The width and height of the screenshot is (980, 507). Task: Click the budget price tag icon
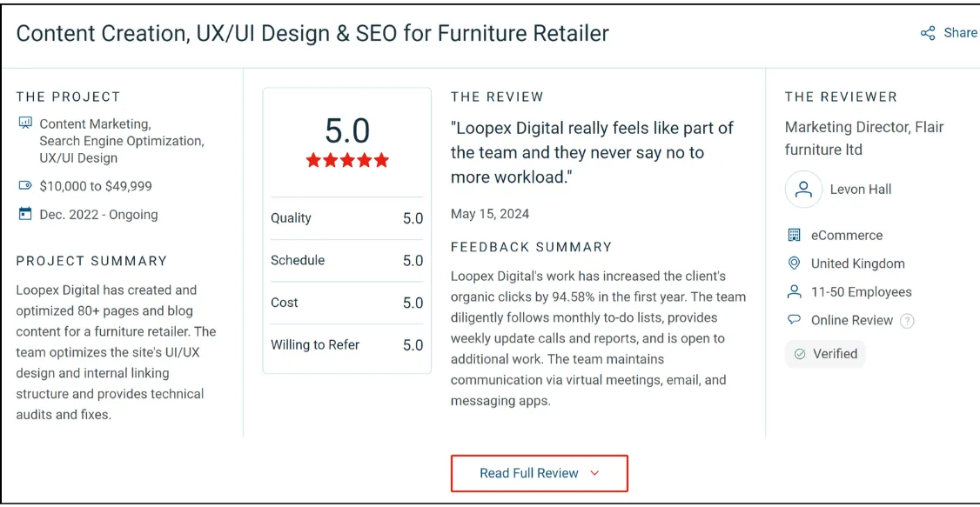click(x=25, y=185)
